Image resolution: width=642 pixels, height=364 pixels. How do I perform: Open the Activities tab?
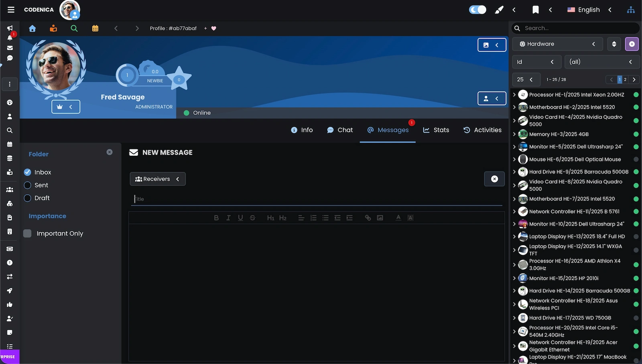[x=482, y=130]
